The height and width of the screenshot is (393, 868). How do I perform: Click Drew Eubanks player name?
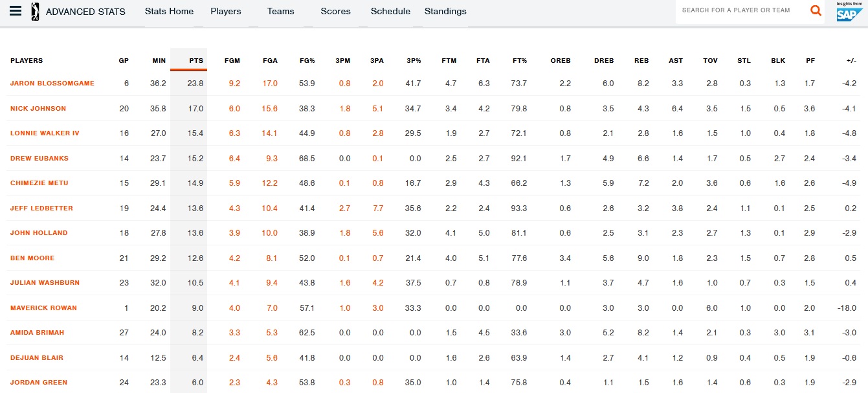39,159
